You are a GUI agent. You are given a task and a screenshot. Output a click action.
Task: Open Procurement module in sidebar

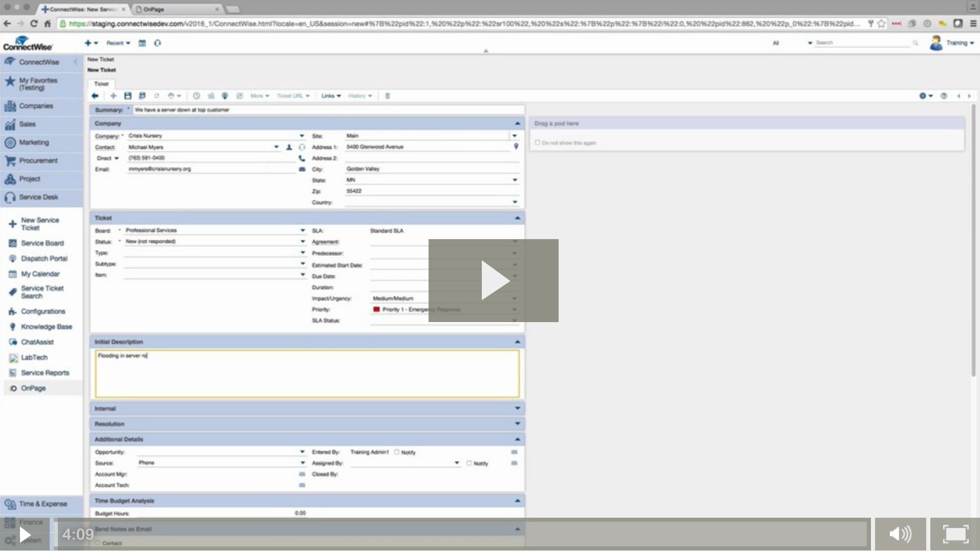point(41,161)
